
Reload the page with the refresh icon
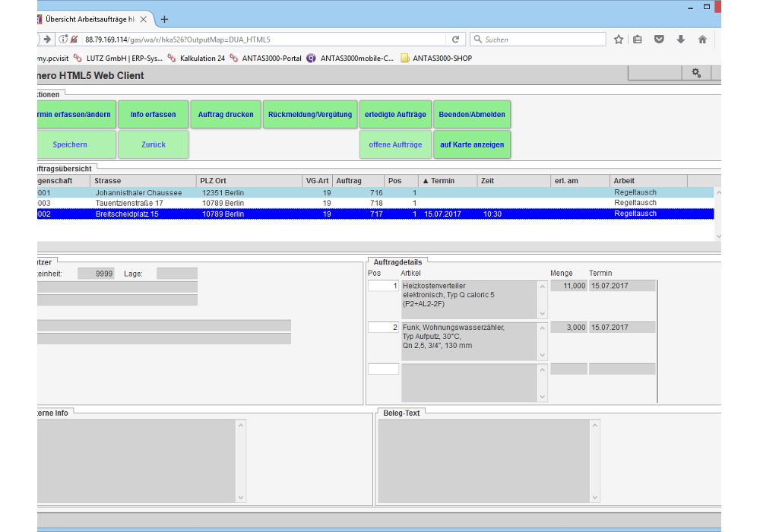[455, 40]
